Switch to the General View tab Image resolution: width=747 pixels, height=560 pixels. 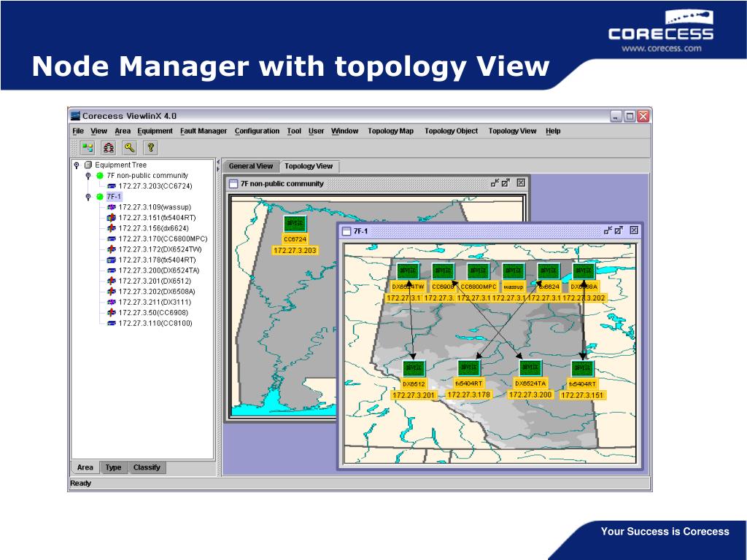pyautogui.click(x=251, y=166)
